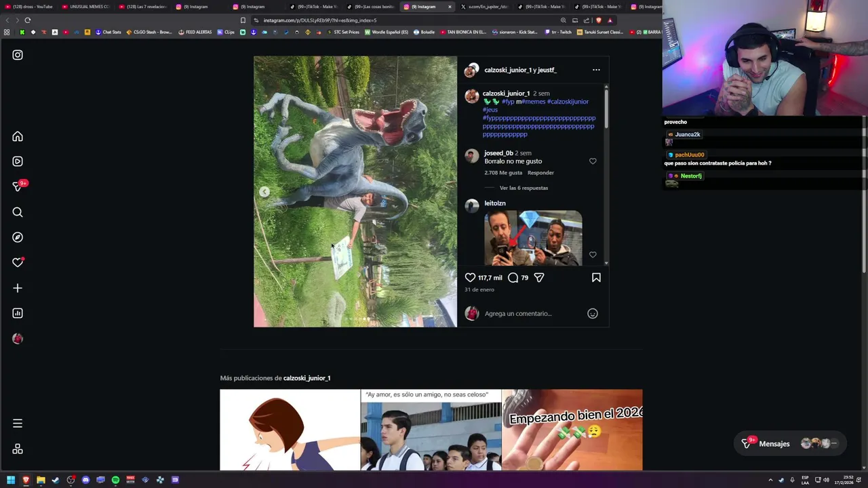
Task: Open 'Chat Stats' bookmark
Action: click(x=108, y=32)
